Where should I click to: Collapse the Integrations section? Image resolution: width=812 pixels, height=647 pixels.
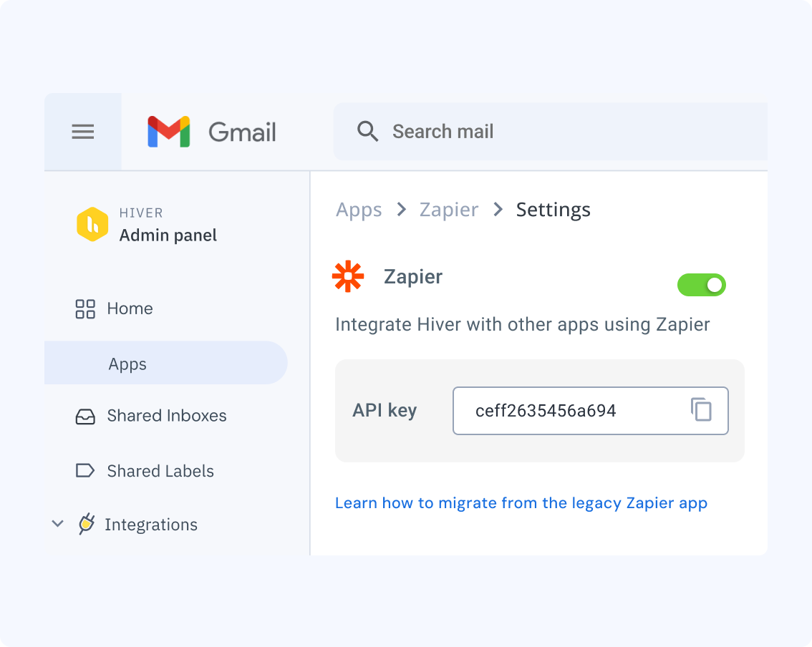coord(57,524)
